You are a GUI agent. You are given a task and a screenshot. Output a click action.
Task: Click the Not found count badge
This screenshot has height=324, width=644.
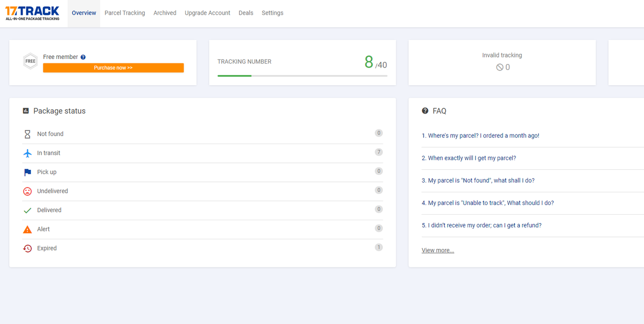click(379, 133)
